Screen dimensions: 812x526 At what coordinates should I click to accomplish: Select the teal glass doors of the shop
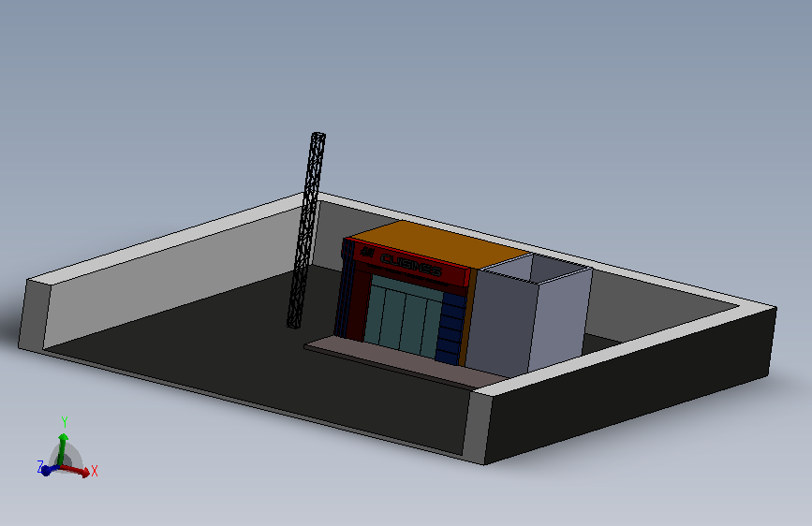403,317
